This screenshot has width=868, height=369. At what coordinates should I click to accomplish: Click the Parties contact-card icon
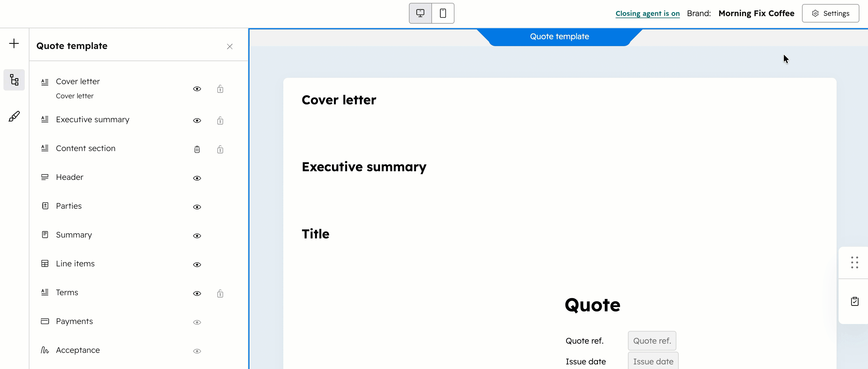pyautogui.click(x=45, y=206)
